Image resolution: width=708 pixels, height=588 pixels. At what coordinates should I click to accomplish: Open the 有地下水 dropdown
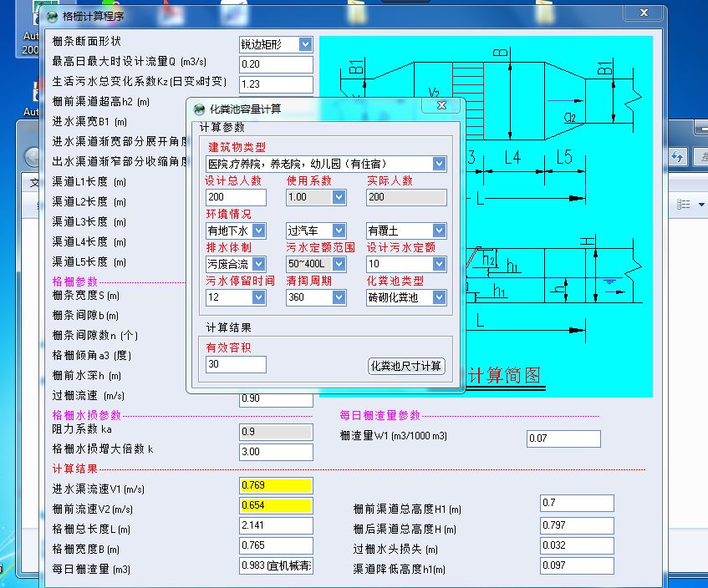pos(258,231)
